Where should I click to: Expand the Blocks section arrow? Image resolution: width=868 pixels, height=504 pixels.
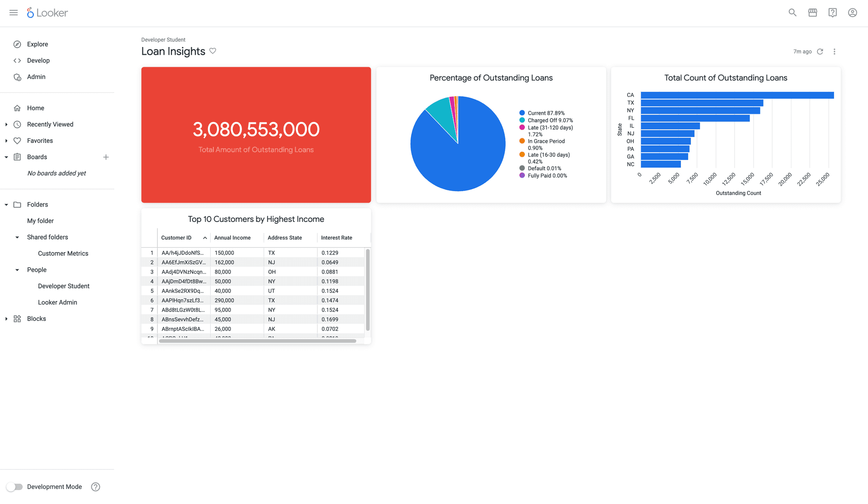click(x=6, y=319)
